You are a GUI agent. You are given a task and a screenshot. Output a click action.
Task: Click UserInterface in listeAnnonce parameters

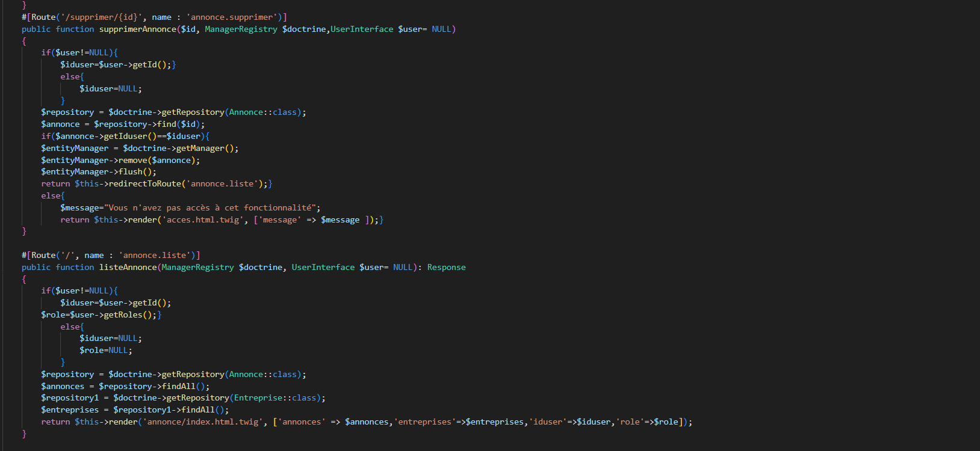323,267
